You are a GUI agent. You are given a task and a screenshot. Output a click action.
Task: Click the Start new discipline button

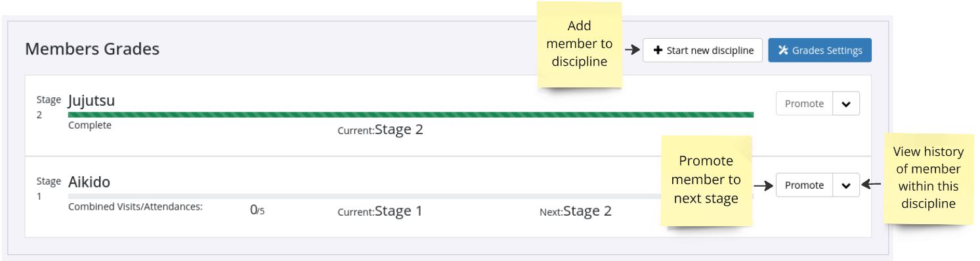[x=702, y=51]
